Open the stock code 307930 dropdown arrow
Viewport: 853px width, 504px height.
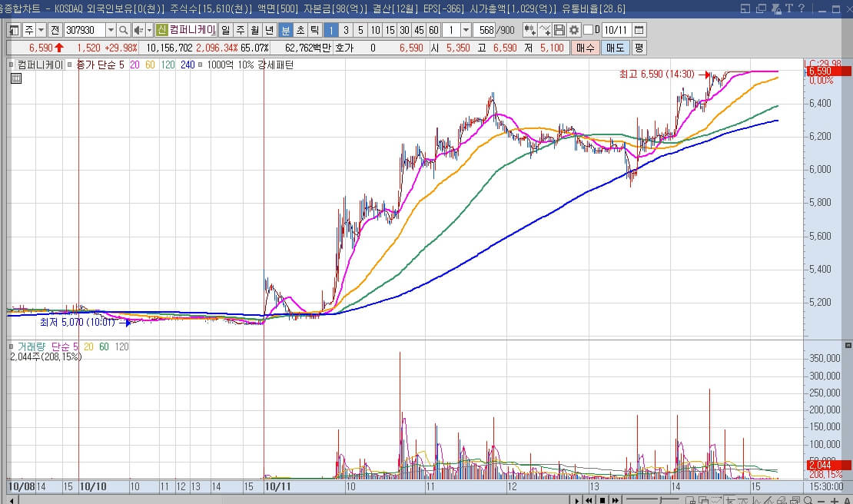(x=111, y=30)
